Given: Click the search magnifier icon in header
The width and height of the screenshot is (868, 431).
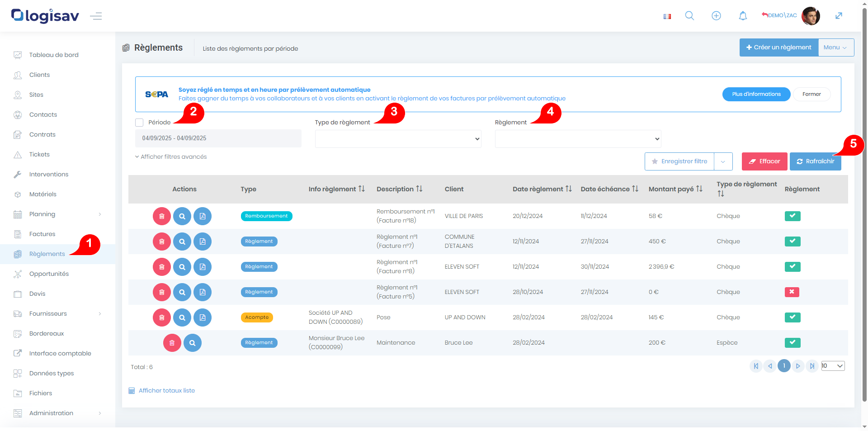Looking at the screenshot, I should click(x=689, y=16).
